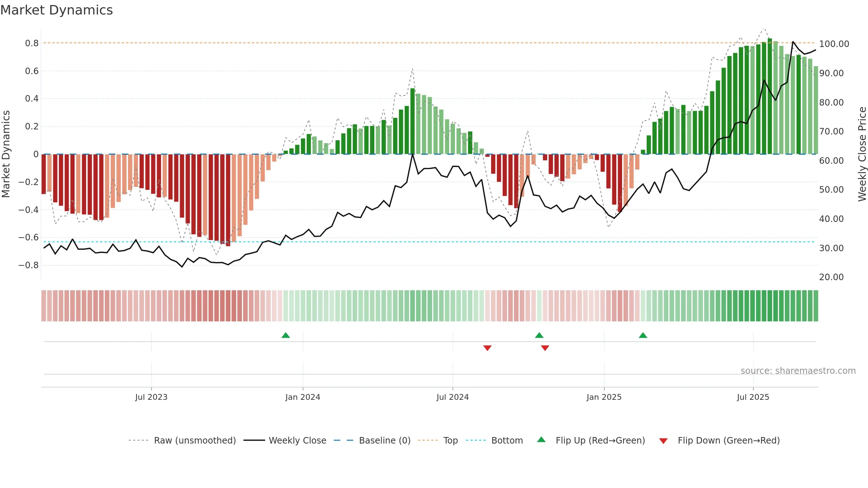Click the Jul 2023 x-axis label

pyautogui.click(x=151, y=397)
